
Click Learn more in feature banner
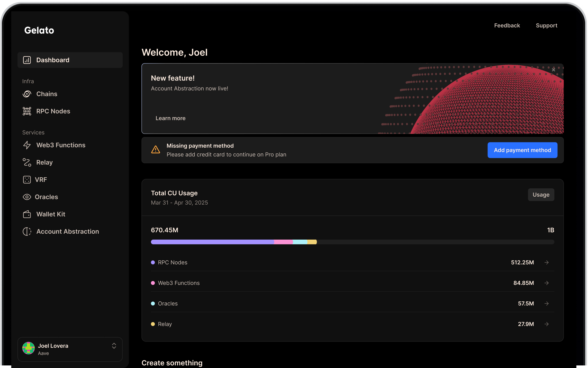click(x=170, y=118)
